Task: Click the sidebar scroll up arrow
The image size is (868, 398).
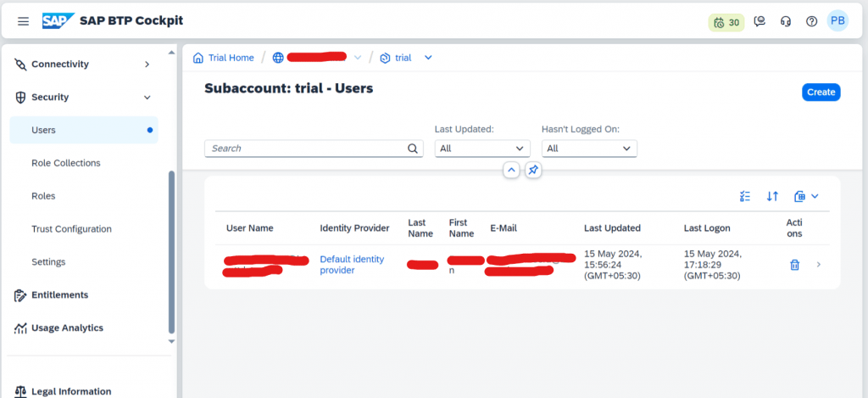Action: [171, 53]
